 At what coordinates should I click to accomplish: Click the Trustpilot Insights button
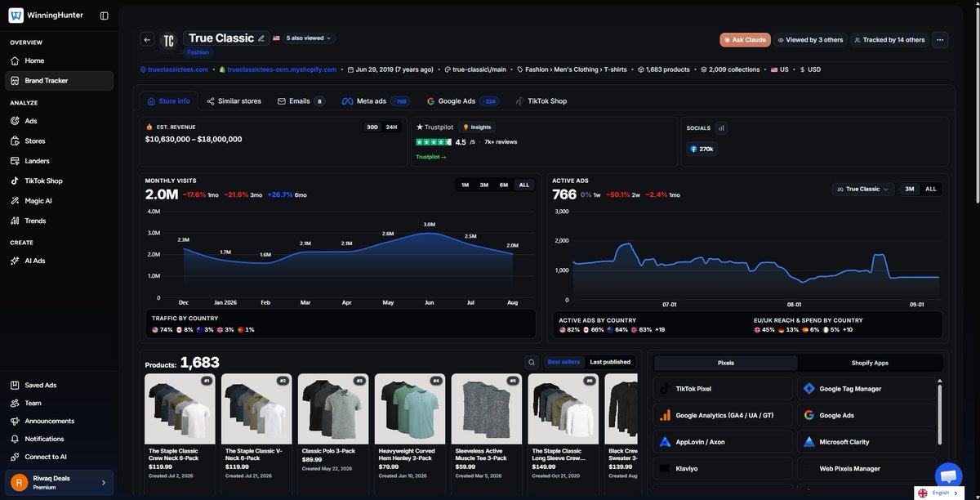tap(477, 127)
